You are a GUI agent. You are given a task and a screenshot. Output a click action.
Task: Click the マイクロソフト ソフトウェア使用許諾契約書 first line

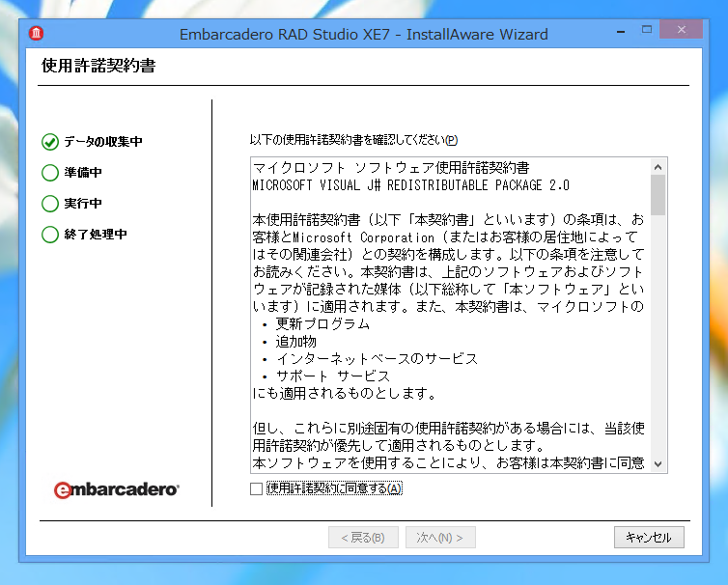391,168
